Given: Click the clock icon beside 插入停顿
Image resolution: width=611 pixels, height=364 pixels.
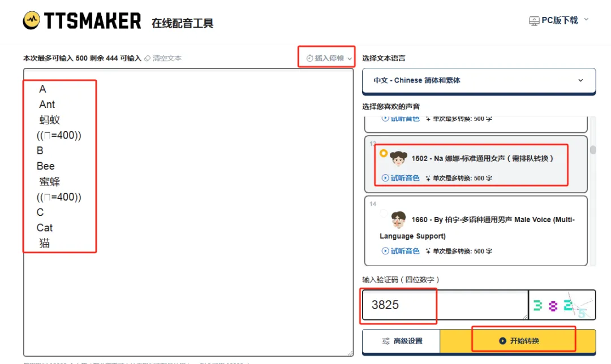Looking at the screenshot, I should [x=309, y=58].
